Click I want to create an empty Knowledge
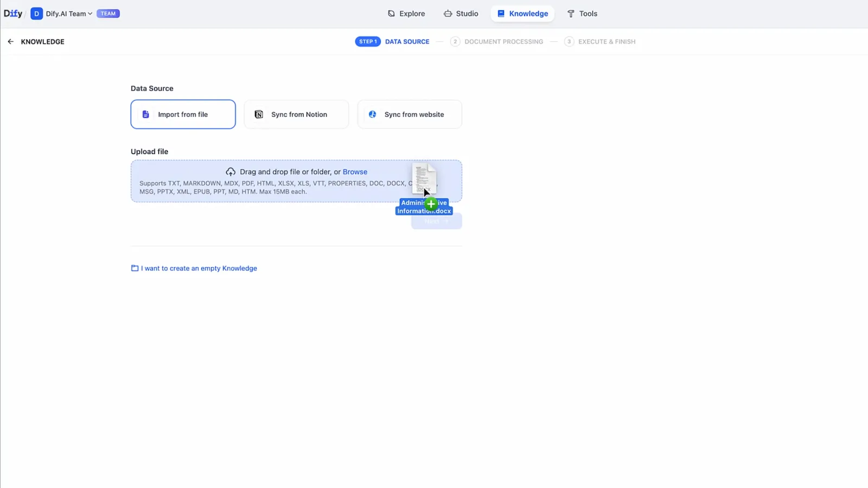This screenshot has width=868, height=488. coord(199,268)
